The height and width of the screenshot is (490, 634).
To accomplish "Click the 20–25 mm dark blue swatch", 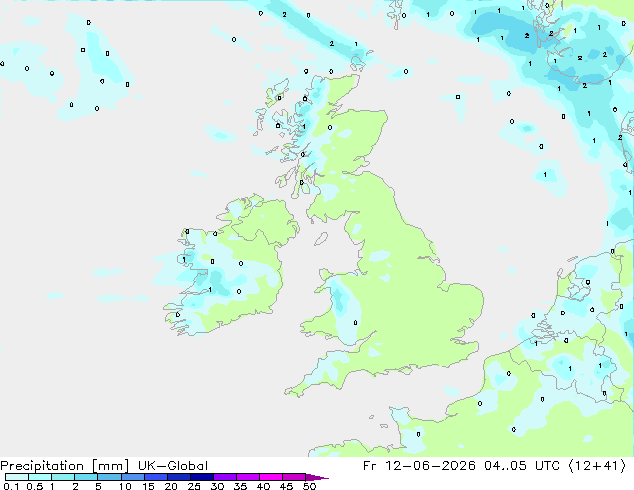I will point(179,477).
